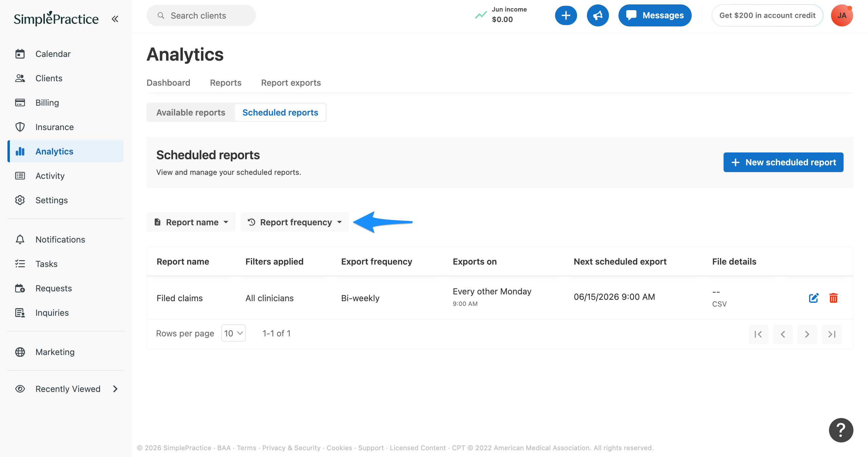Screen dimensions: 868x457
Task: Click the File details column header
Action: (x=734, y=262)
